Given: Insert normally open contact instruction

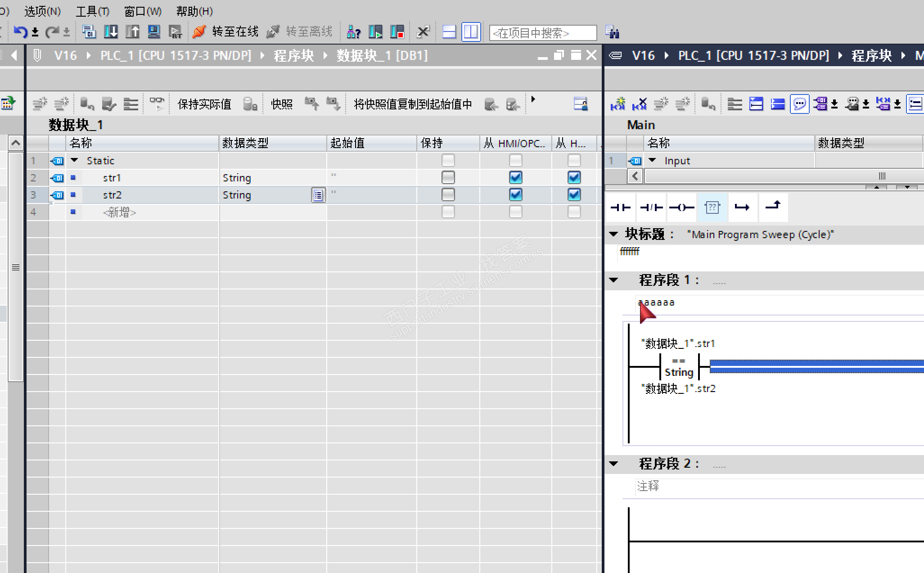Looking at the screenshot, I should click(620, 208).
